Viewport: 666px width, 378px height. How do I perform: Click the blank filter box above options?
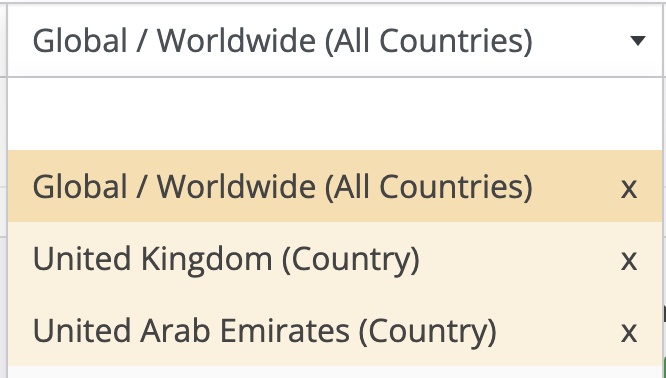(335, 113)
